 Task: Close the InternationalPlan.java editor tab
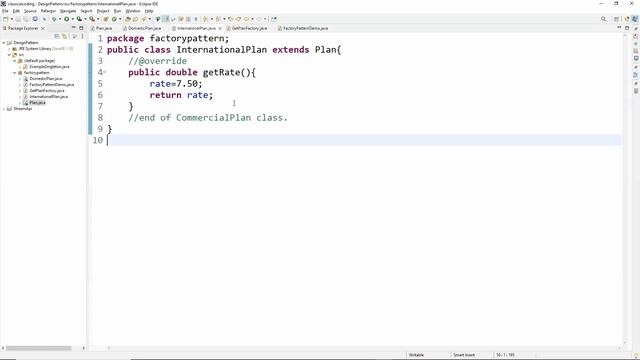click(220, 28)
